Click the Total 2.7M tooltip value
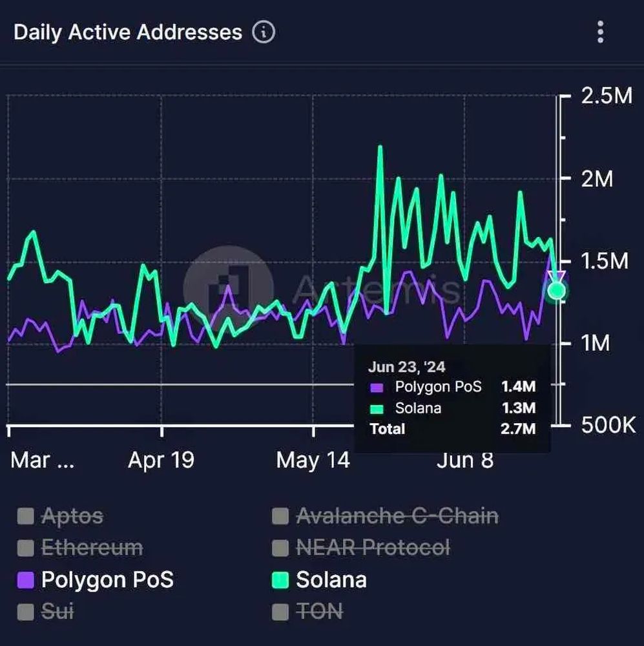The image size is (644, 646). 518,429
